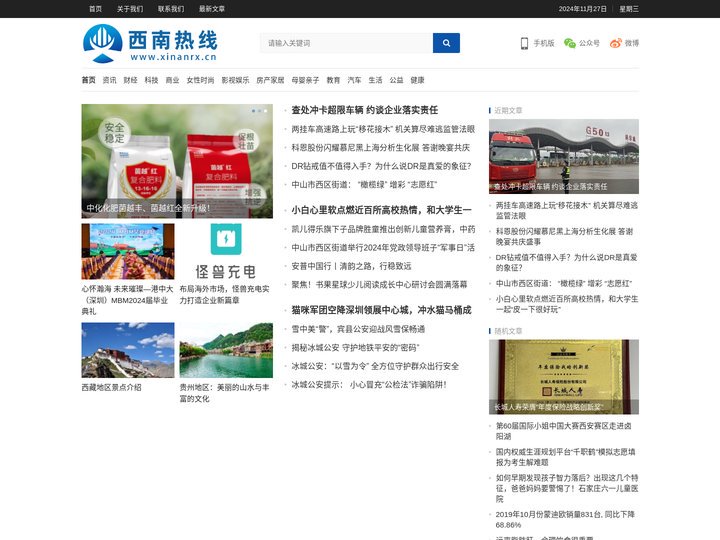The width and height of the screenshot is (720, 540).
Task: Open caption 贵州地区：美丽的山水与丰富的文化
Action: click(225, 393)
